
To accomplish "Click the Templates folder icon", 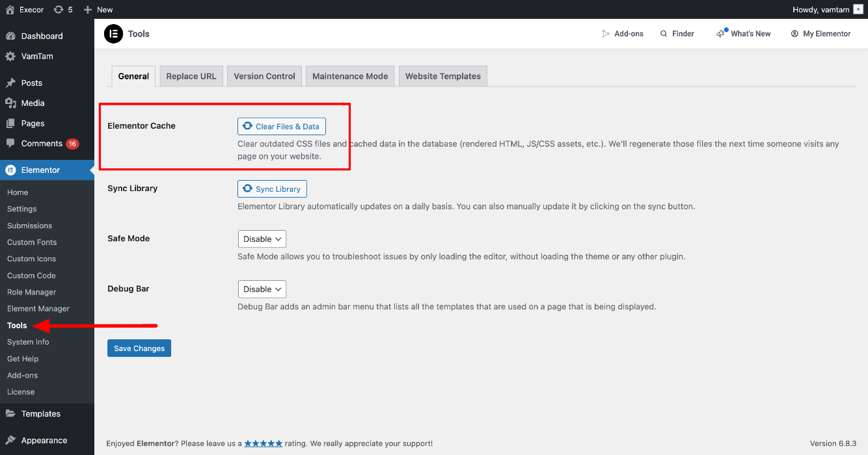I will (10, 413).
